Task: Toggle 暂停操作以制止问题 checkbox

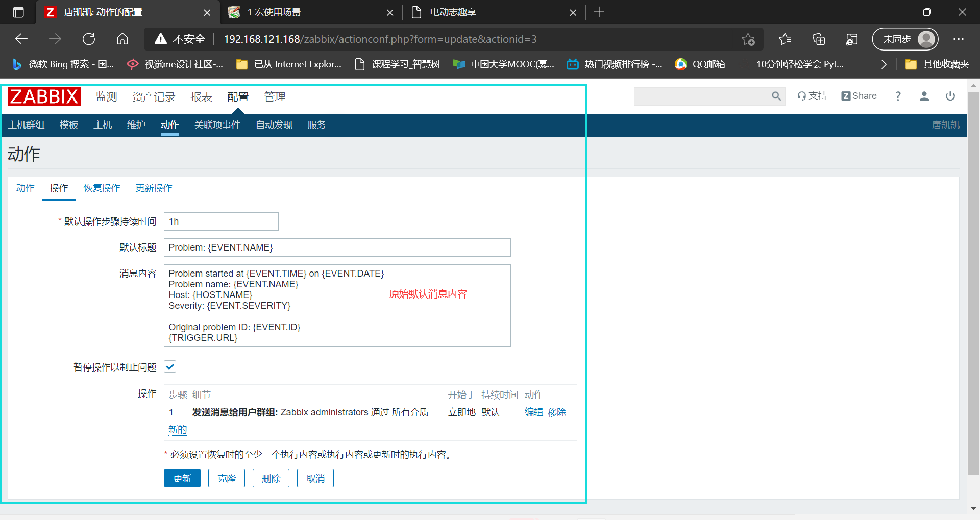Action: point(170,367)
